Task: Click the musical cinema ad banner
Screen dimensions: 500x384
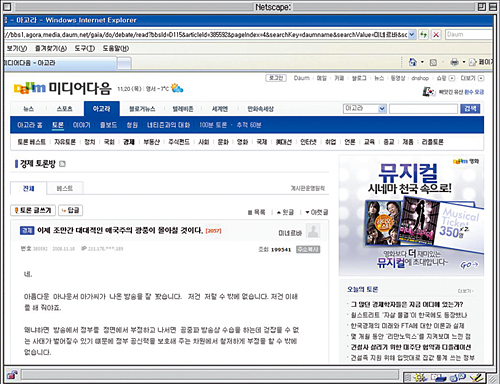Action: 411,216
